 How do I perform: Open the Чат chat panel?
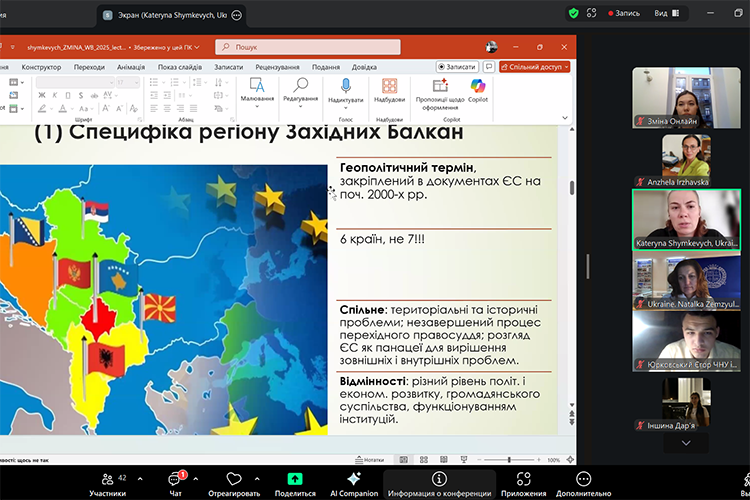coord(174,479)
